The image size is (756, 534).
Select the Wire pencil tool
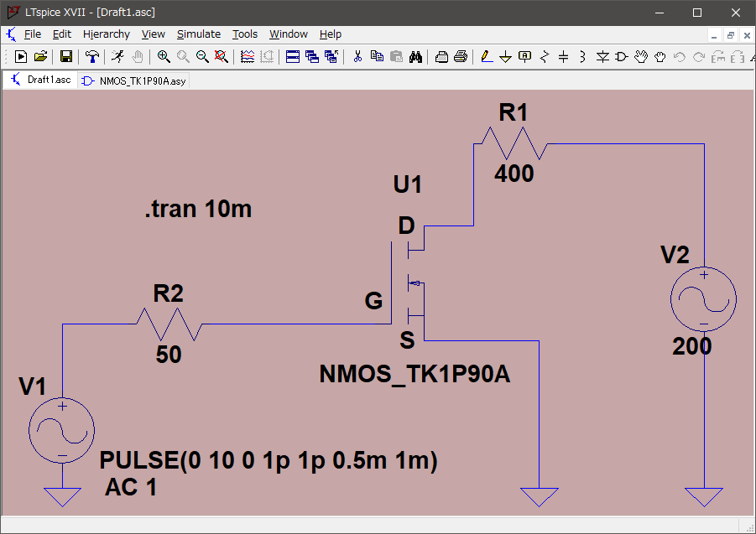click(487, 57)
